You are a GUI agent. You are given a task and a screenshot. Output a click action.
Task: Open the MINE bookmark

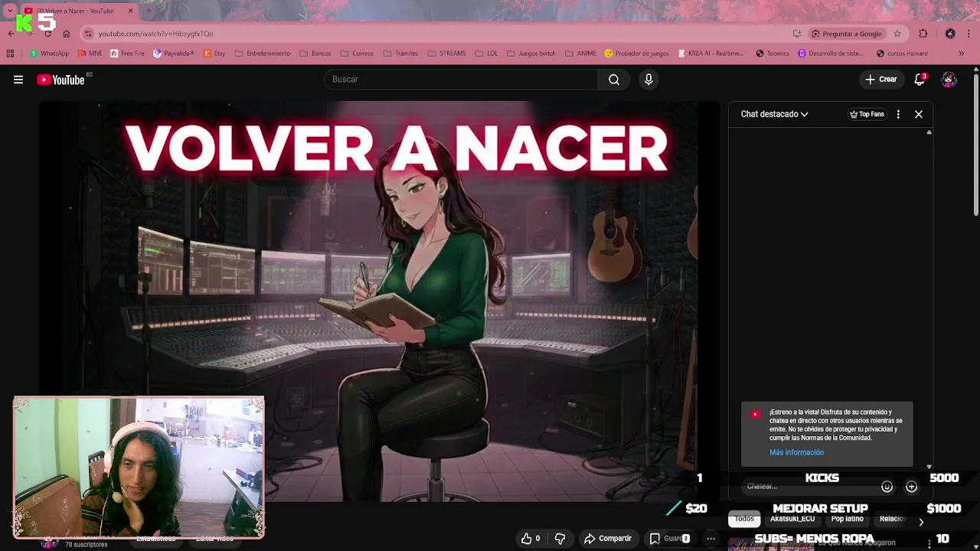[90, 54]
